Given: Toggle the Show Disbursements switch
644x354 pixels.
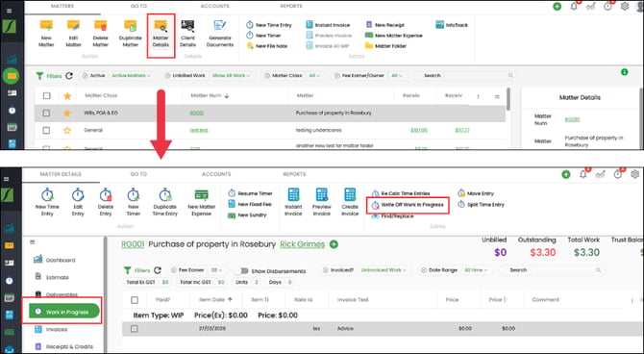Looking at the screenshot, I should pyautogui.click(x=243, y=270).
